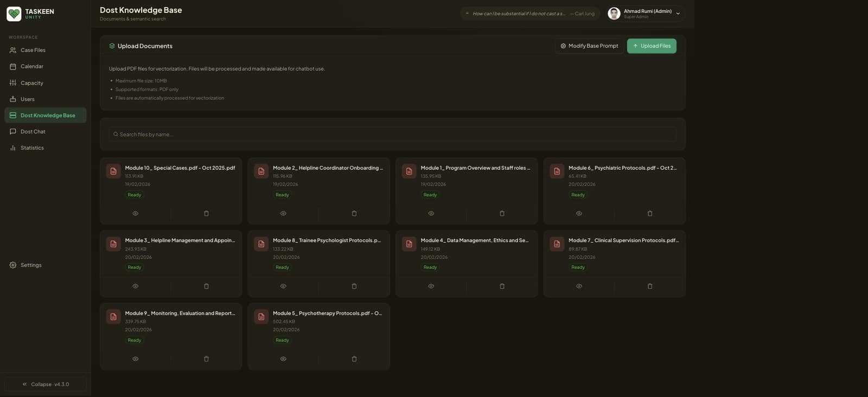Image resolution: width=868 pixels, height=397 pixels.
Task: Click PDF icon of Module 1 Program Overview
Action: [x=409, y=171]
